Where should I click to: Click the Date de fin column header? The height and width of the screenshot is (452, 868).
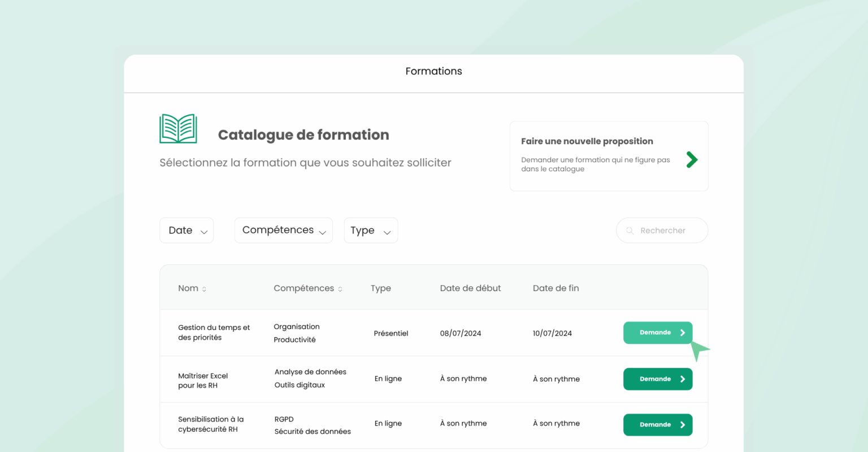click(x=555, y=288)
